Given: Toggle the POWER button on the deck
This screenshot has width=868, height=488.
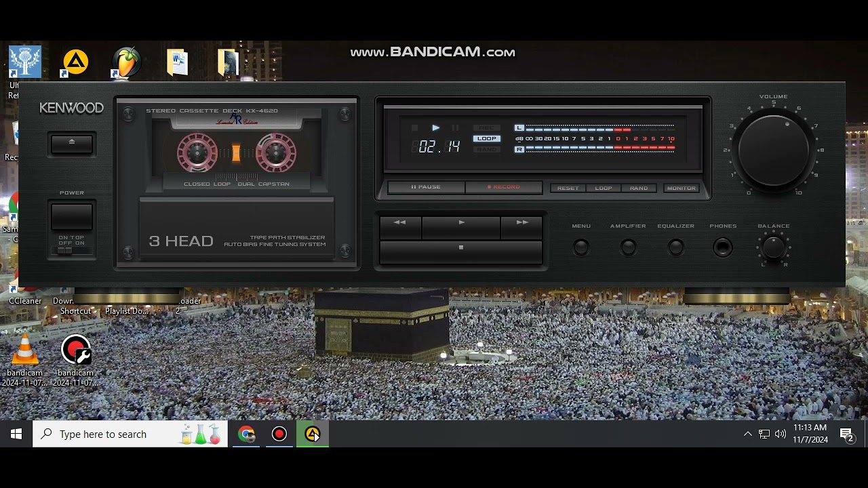Looking at the screenshot, I should click(x=72, y=217).
